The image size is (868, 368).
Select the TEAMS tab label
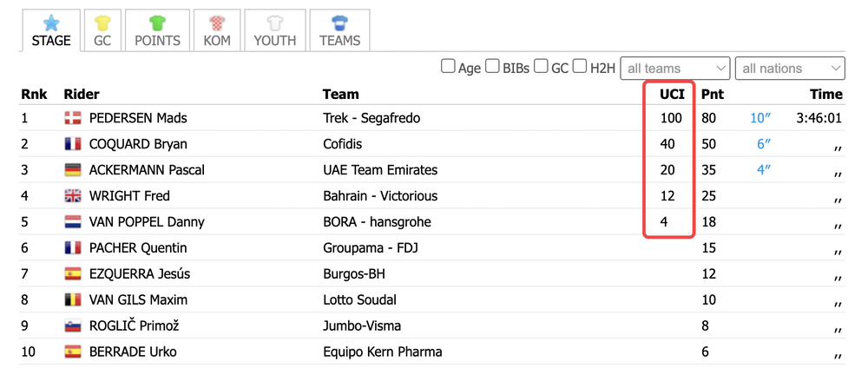pyautogui.click(x=339, y=41)
